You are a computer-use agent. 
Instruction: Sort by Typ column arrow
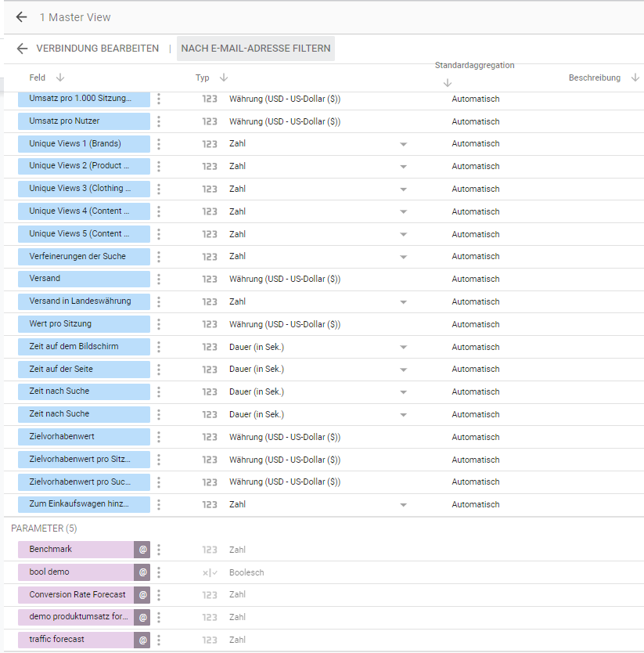click(x=224, y=78)
